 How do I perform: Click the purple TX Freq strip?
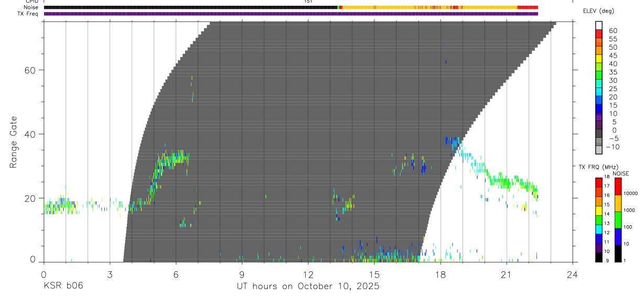[291, 14]
